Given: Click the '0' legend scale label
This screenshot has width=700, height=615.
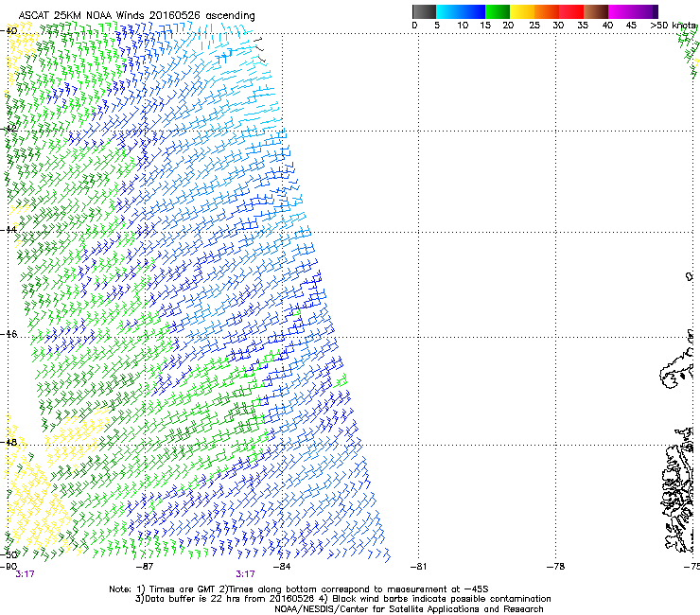Looking at the screenshot, I should [x=414, y=26].
